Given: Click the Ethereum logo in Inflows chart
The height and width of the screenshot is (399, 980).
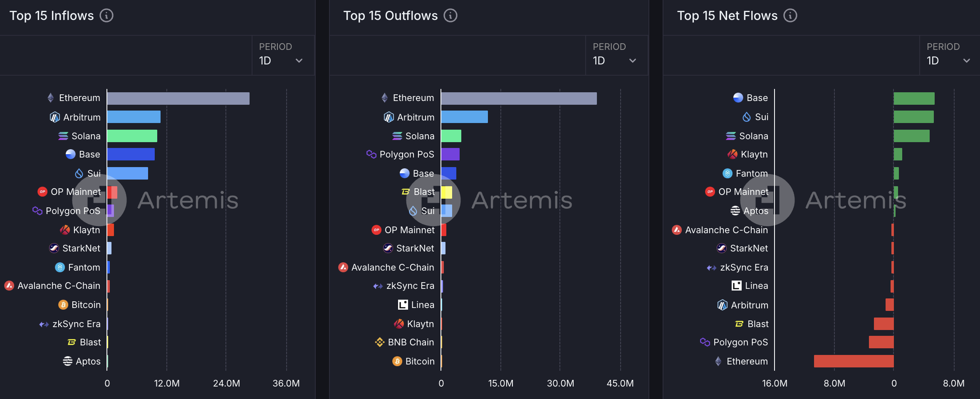Looking at the screenshot, I should (x=51, y=98).
